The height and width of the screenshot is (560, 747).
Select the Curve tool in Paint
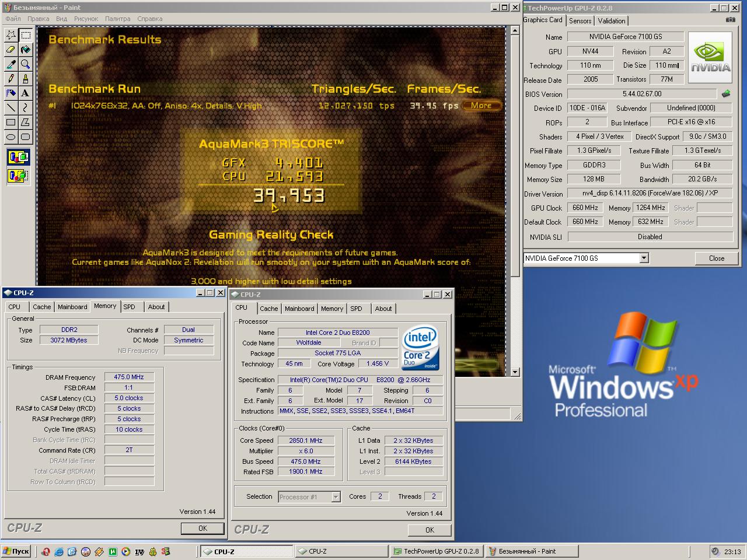point(26,108)
